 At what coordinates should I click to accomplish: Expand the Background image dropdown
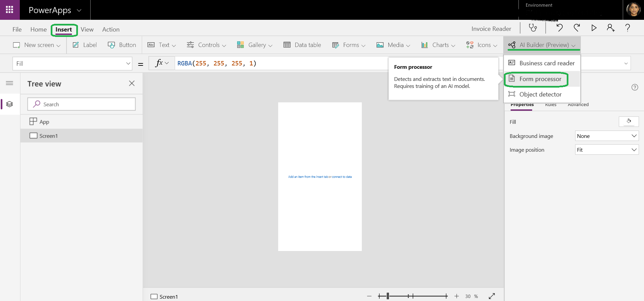click(x=607, y=136)
